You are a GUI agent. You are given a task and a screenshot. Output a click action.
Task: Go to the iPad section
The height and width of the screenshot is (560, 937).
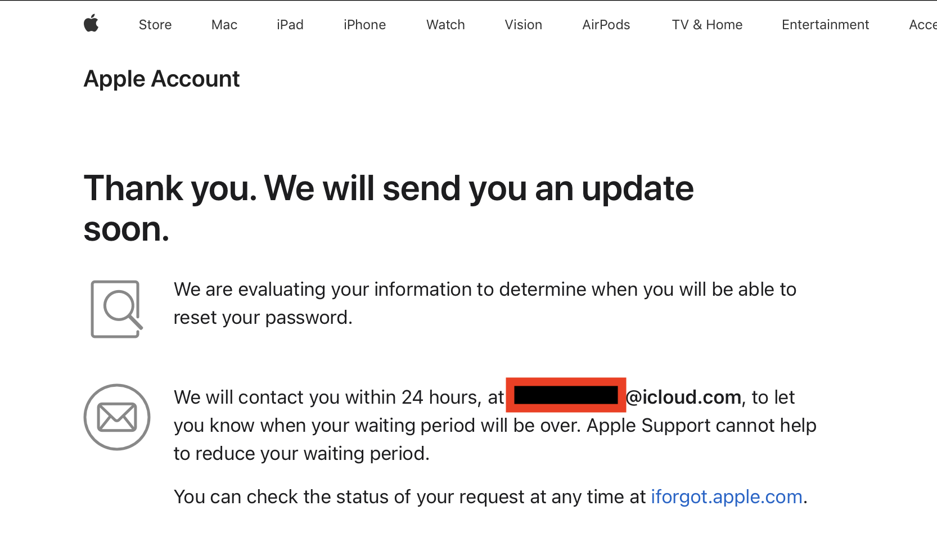(290, 25)
